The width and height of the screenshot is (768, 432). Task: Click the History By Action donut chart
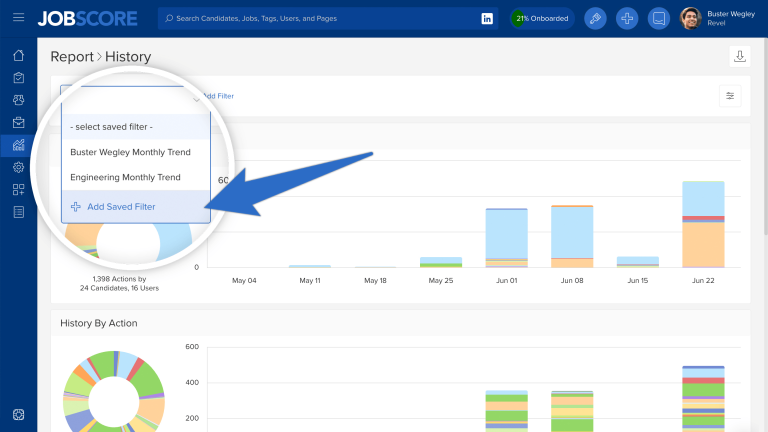pyautogui.click(x=114, y=392)
